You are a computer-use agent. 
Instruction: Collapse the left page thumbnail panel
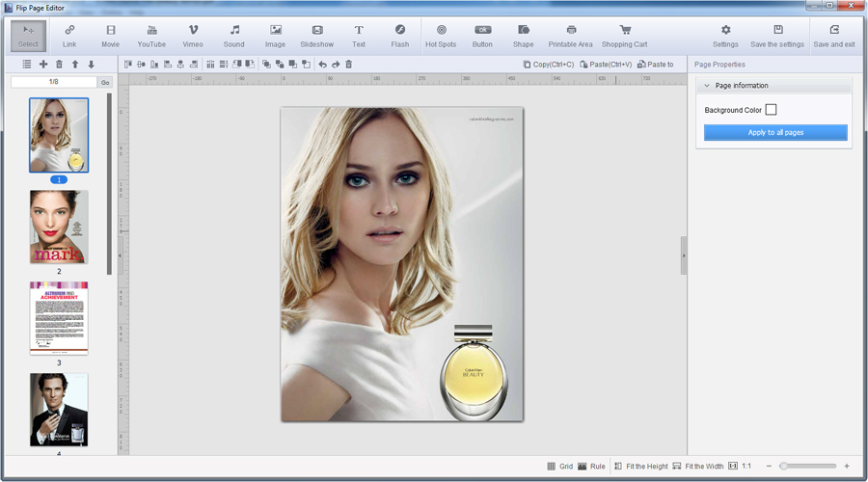[121, 255]
